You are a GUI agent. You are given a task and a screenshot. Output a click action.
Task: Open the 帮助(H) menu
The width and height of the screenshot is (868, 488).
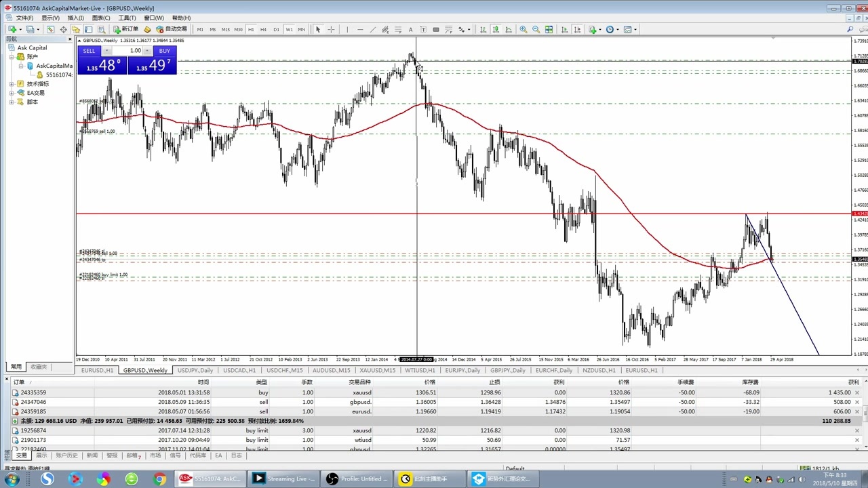tap(181, 18)
